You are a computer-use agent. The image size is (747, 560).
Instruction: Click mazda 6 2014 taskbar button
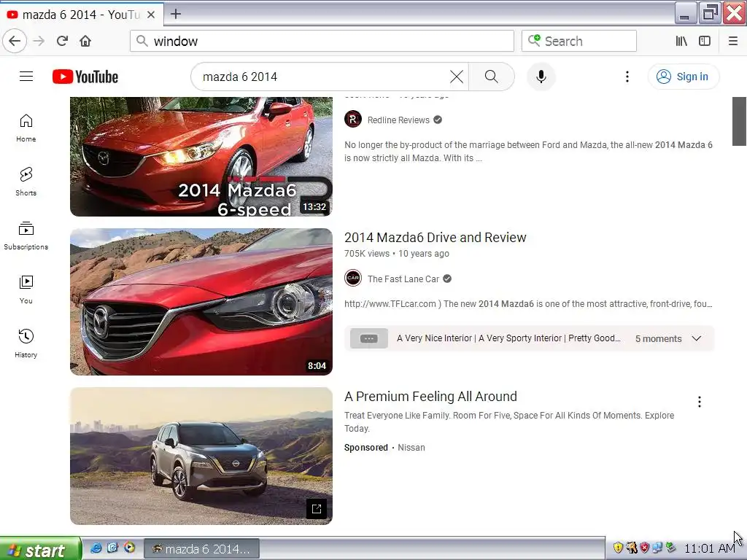[201, 549]
